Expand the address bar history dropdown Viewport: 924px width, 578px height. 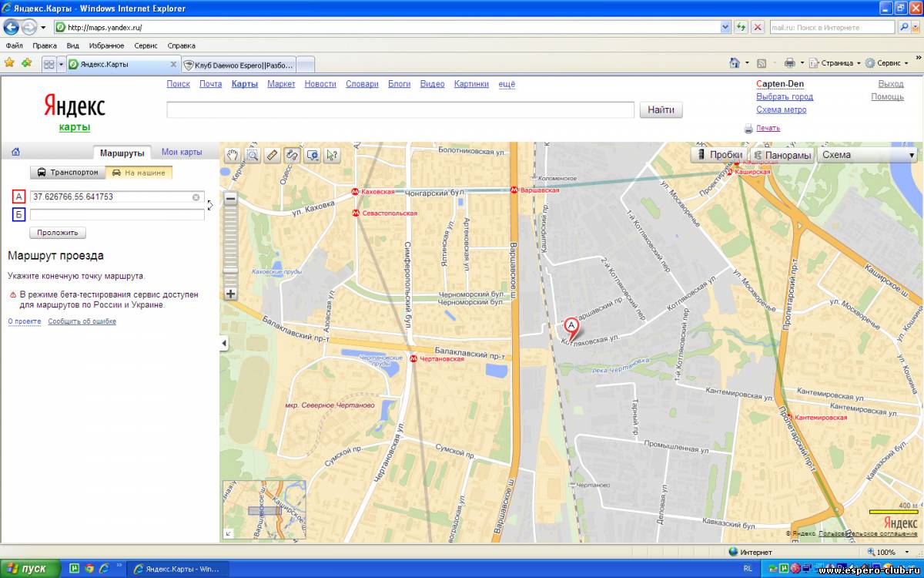pyautogui.click(x=725, y=27)
